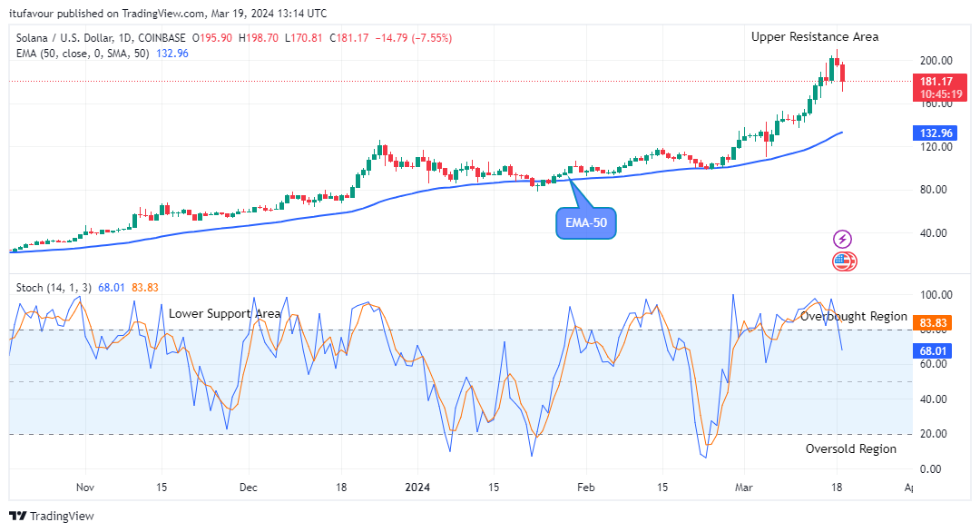Click the 'Oversold Region' text annotation
Screen dimensions: 980x532
coord(850,448)
